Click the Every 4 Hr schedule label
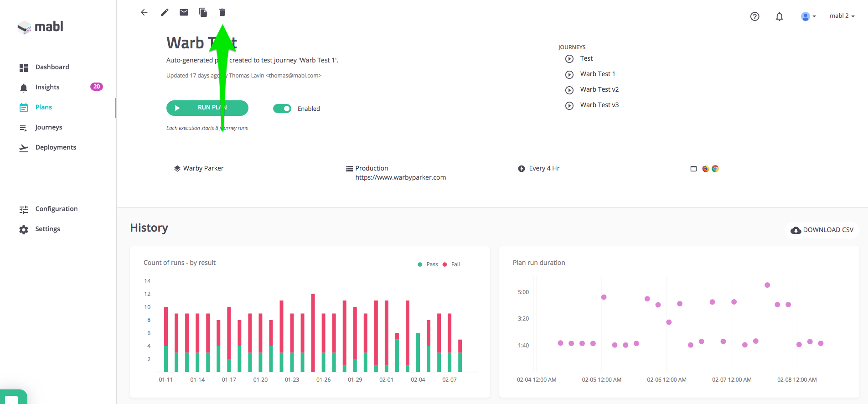The height and width of the screenshot is (404, 868). (544, 168)
